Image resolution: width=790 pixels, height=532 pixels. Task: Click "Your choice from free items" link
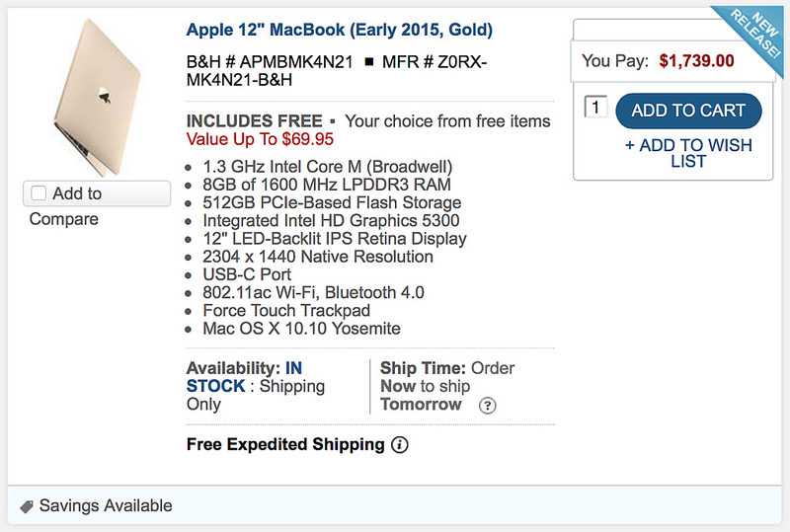point(447,121)
